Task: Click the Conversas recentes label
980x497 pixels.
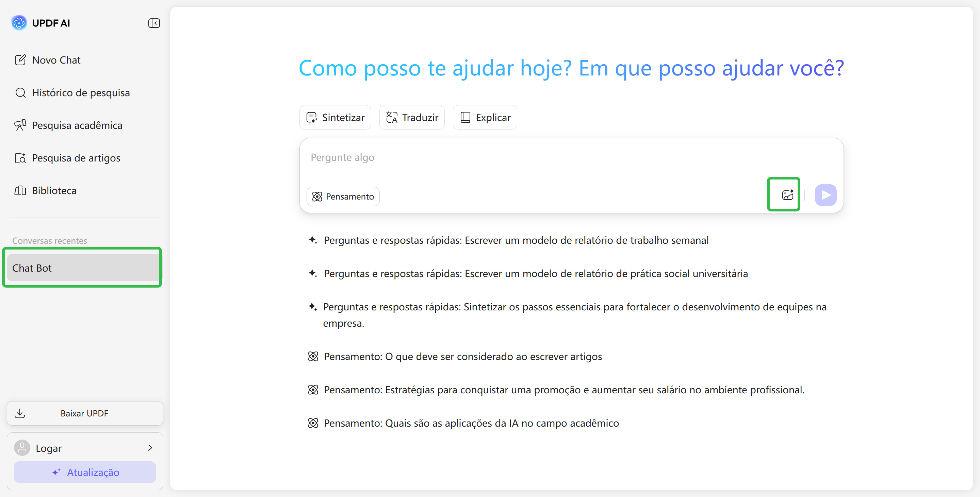Action: coord(49,241)
